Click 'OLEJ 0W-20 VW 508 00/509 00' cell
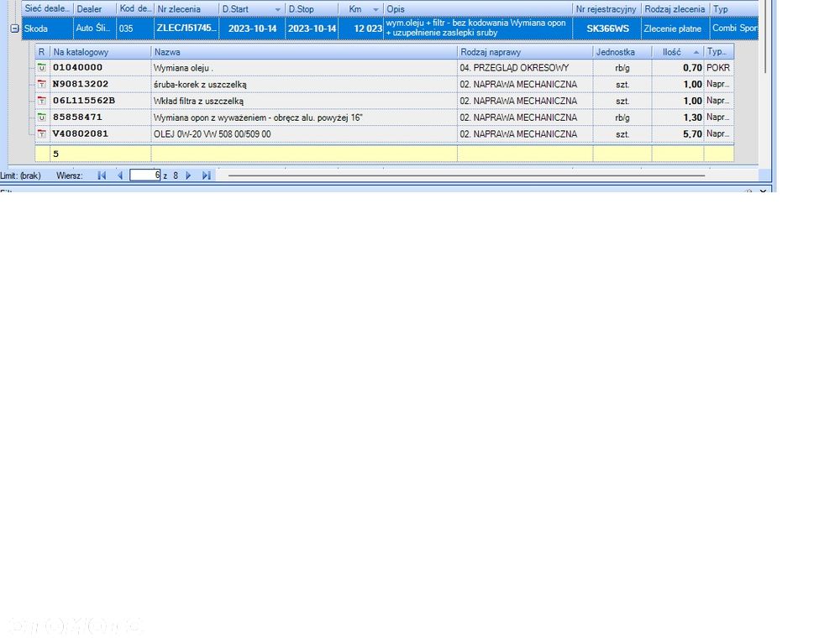The height and width of the screenshot is (643, 840). tap(304, 133)
